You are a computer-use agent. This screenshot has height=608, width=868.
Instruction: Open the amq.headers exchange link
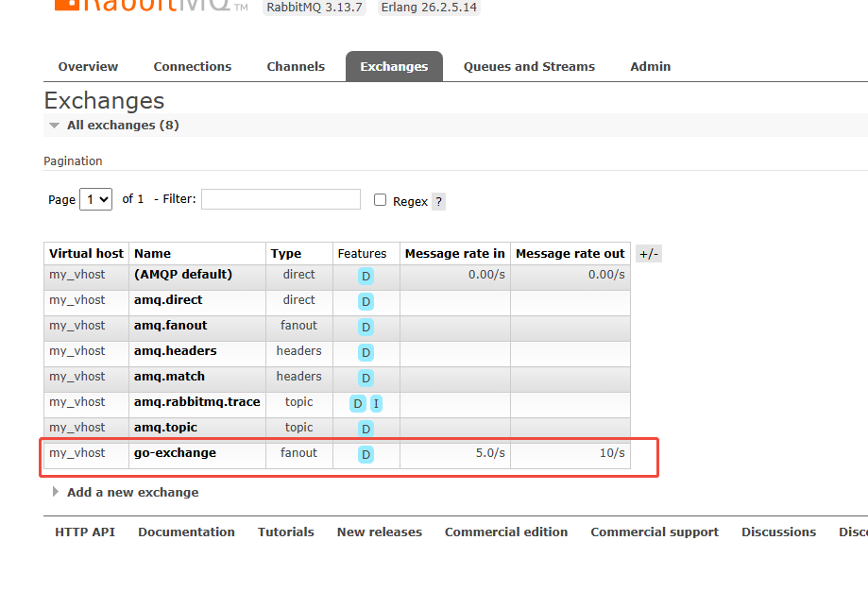pyautogui.click(x=176, y=351)
